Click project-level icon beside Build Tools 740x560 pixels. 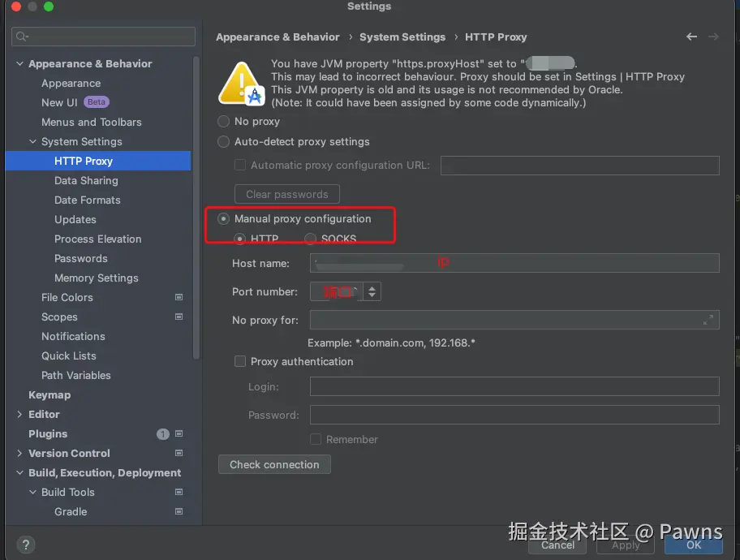pos(179,492)
